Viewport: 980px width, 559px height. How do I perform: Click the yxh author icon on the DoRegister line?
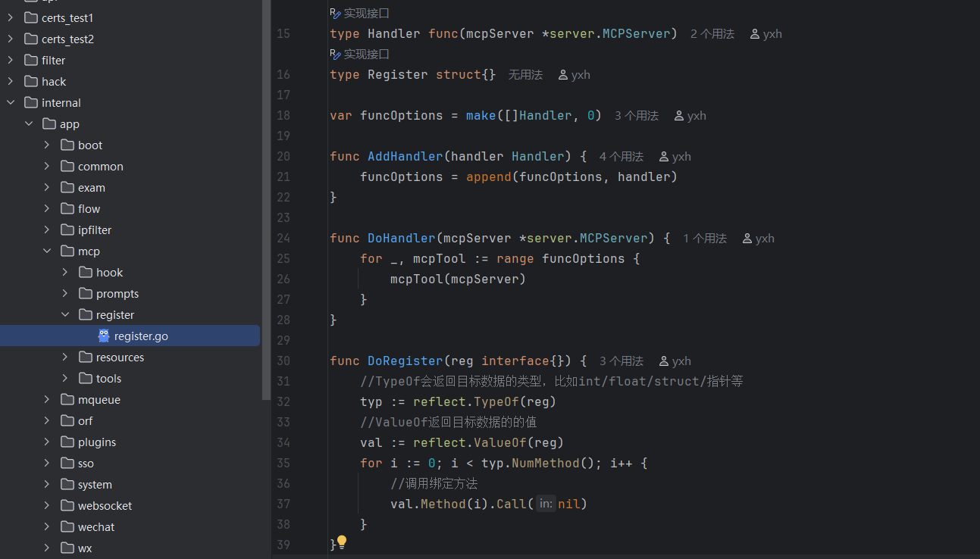[664, 361]
